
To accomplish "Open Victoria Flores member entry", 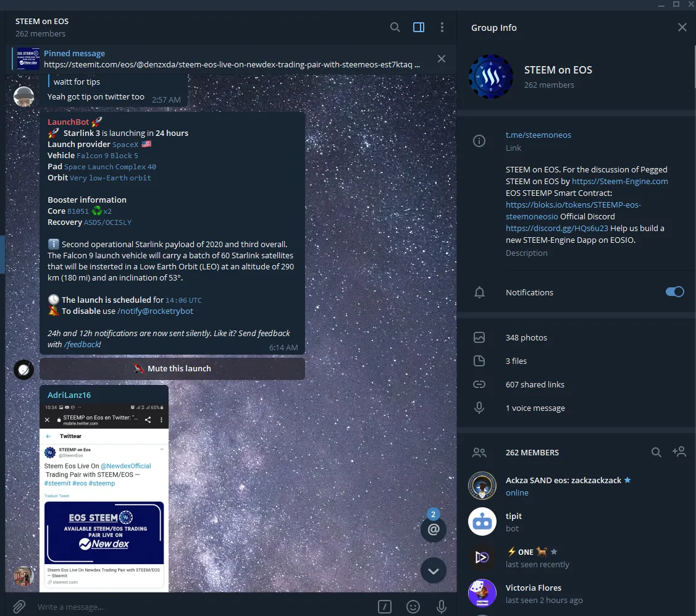I will coord(576,593).
